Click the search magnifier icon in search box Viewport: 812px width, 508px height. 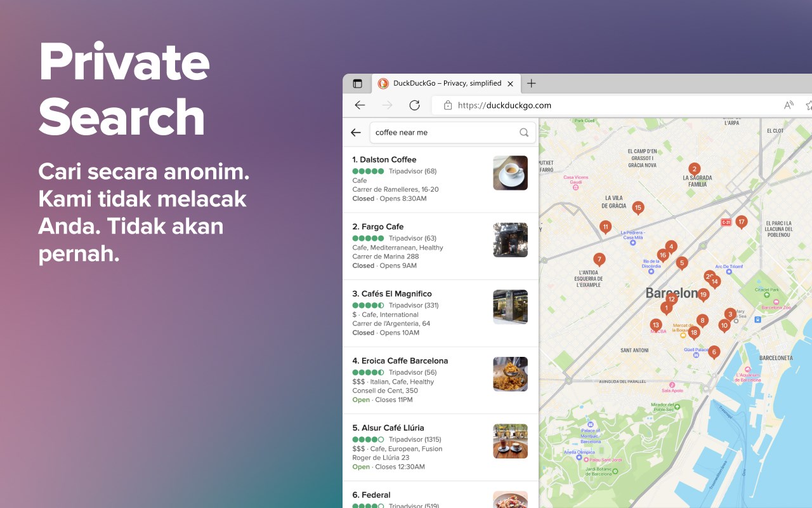(524, 133)
